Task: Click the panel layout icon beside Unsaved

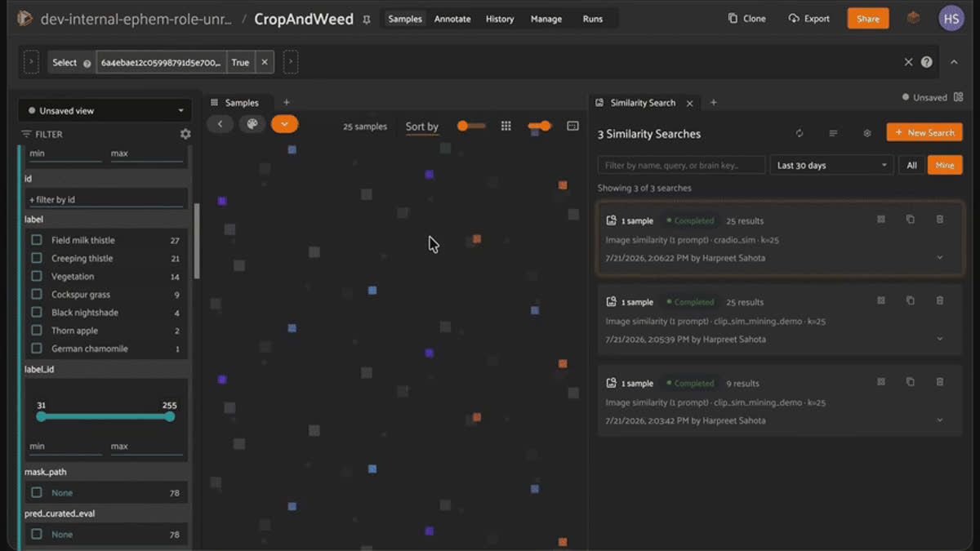Action: coord(959,97)
